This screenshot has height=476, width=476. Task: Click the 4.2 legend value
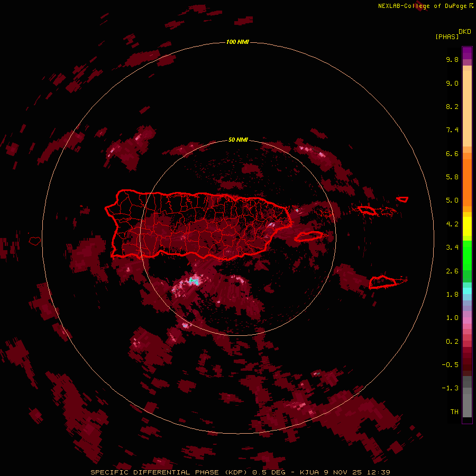(x=452, y=224)
